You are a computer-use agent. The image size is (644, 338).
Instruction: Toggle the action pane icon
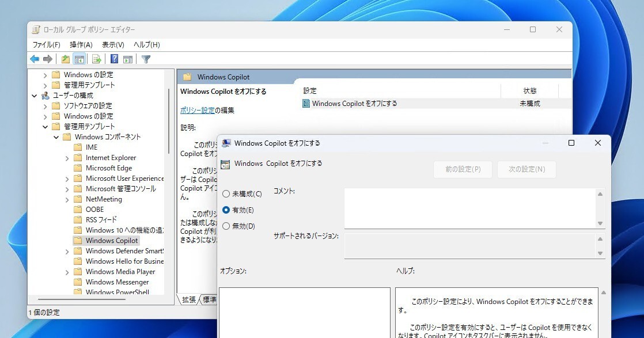tap(127, 59)
